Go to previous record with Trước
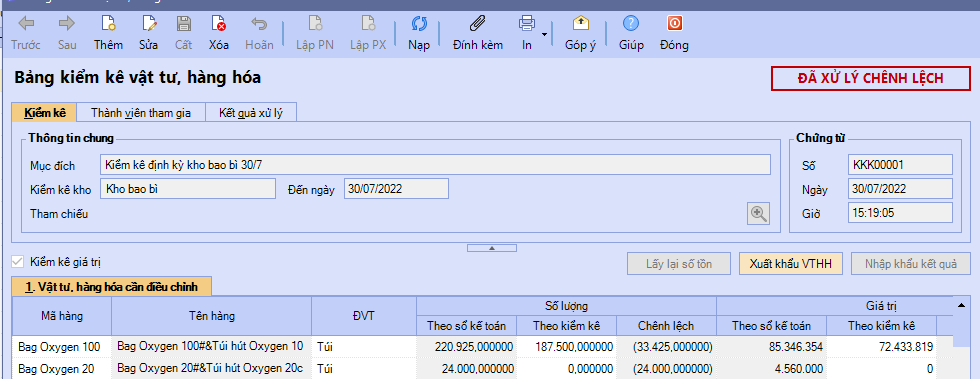The image size is (980, 379). [x=26, y=34]
